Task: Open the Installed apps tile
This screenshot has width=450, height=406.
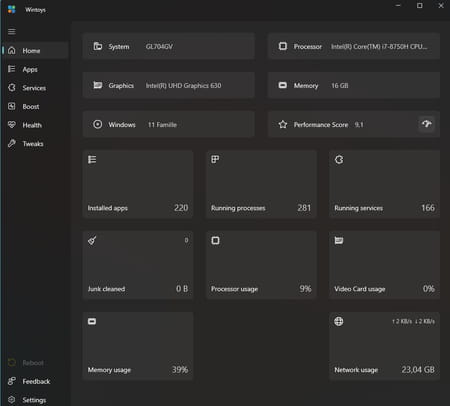Action: [x=138, y=184]
